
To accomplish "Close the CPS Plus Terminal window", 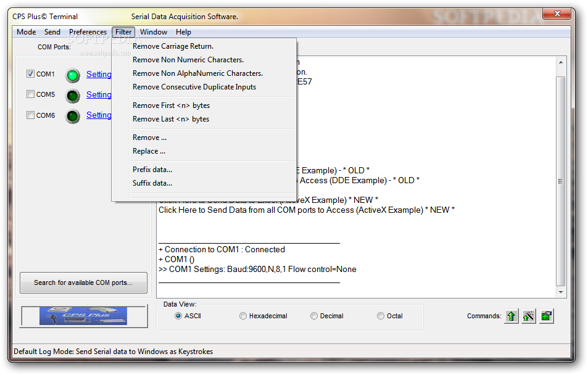I will click(x=557, y=14).
